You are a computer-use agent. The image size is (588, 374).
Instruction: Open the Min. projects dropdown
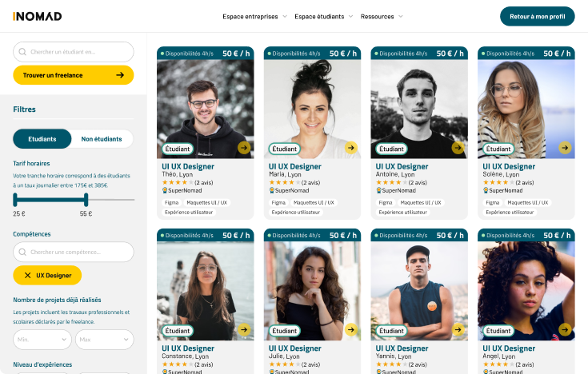42,340
